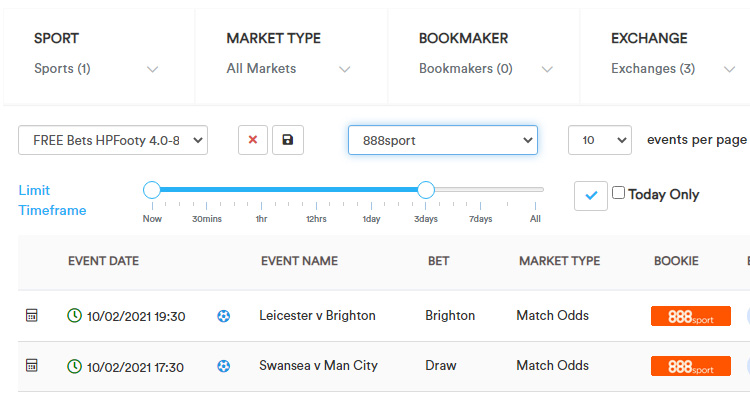This screenshot has width=750, height=395.
Task: Click football icon next to Leicester v Brighton
Action: coord(223,316)
